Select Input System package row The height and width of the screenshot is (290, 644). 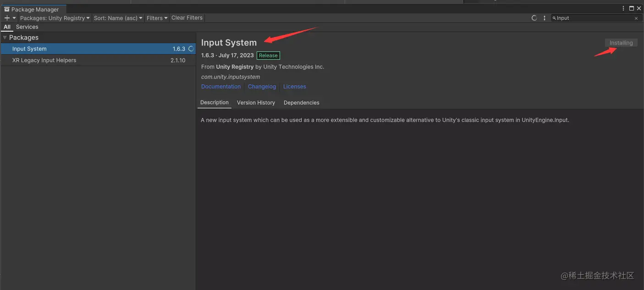[98, 49]
